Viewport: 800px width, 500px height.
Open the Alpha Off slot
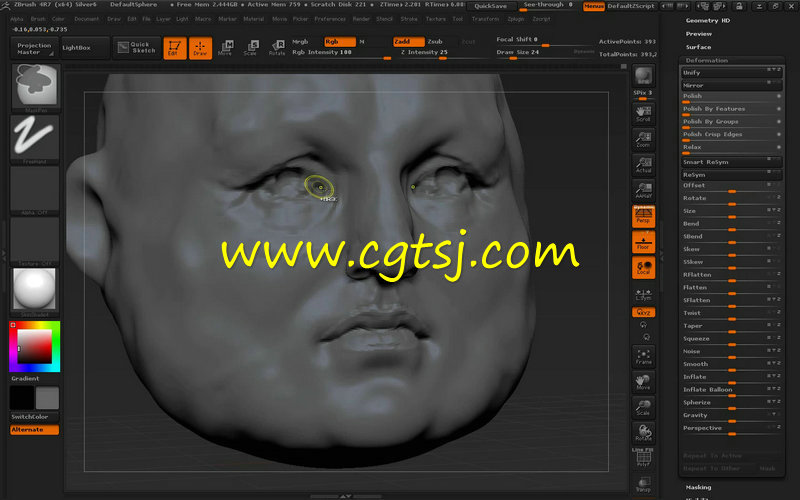pyautogui.click(x=35, y=190)
